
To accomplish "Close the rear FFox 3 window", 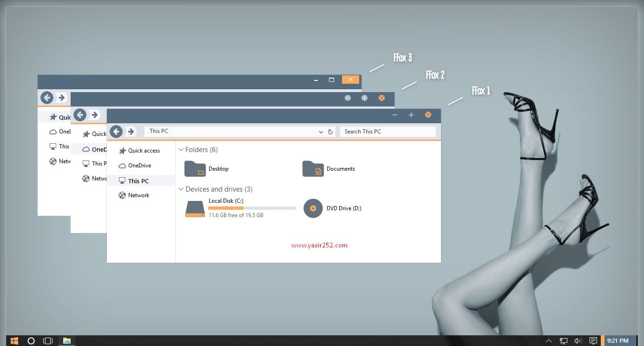I will [350, 80].
